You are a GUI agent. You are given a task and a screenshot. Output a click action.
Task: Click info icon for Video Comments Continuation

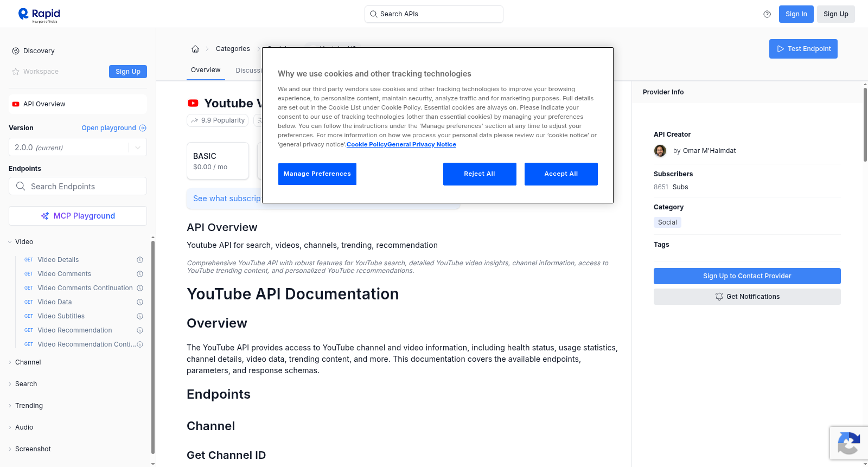[x=140, y=288]
